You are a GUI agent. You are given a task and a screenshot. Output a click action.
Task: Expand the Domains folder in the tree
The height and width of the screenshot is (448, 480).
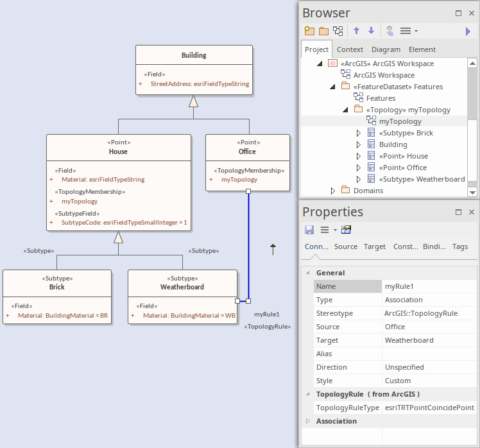[x=333, y=191]
